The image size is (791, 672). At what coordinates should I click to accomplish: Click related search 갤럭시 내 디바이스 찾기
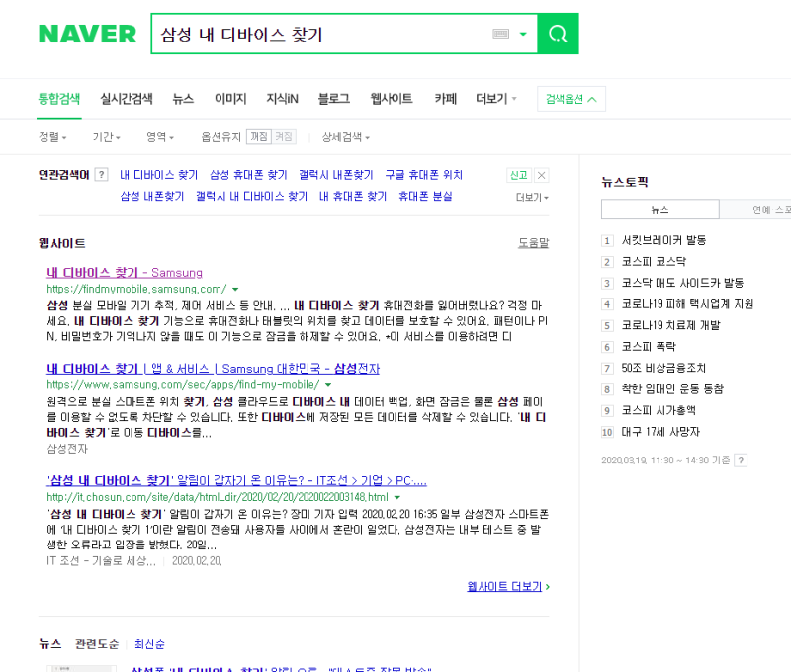point(251,196)
